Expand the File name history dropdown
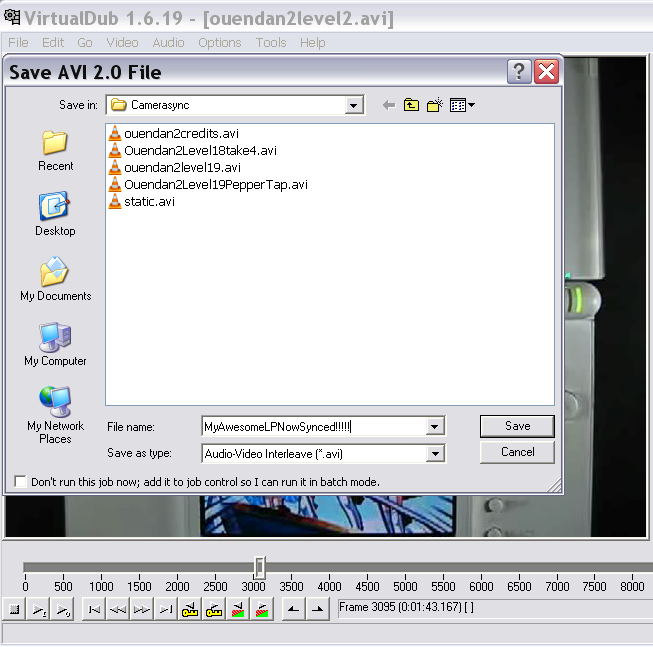653x647 pixels. point(434,426)
